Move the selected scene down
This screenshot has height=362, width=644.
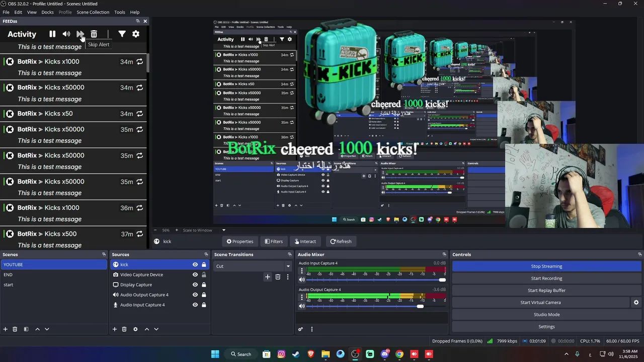47,329
